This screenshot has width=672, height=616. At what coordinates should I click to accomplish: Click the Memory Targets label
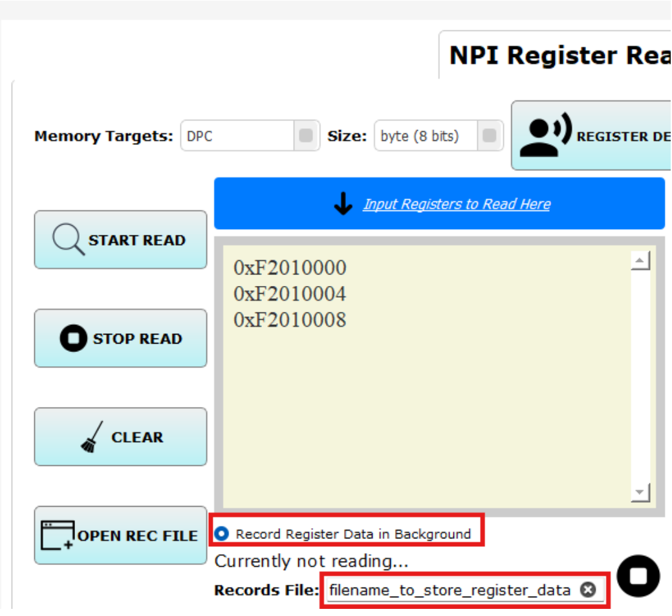click(x=103, y=137)
